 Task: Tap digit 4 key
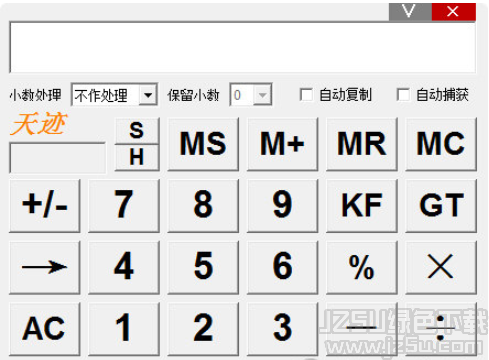click(124, 267)
